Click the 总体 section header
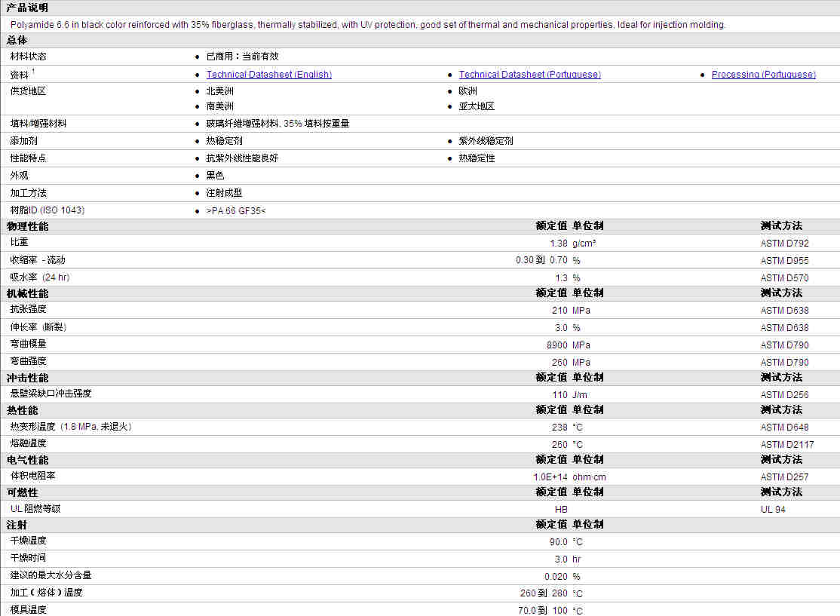The image size is (840, 616). coord(17,40)
